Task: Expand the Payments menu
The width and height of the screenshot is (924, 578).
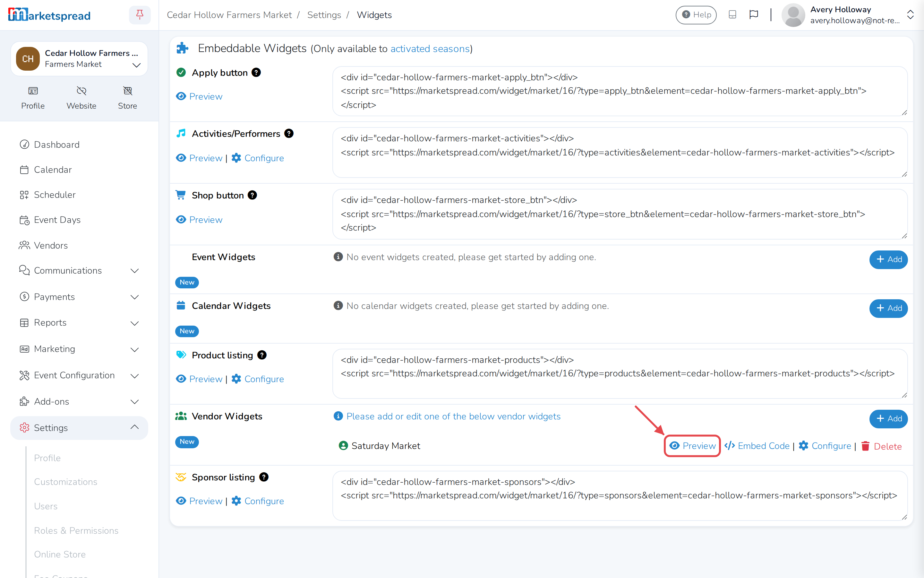Action: pos(79,297)
